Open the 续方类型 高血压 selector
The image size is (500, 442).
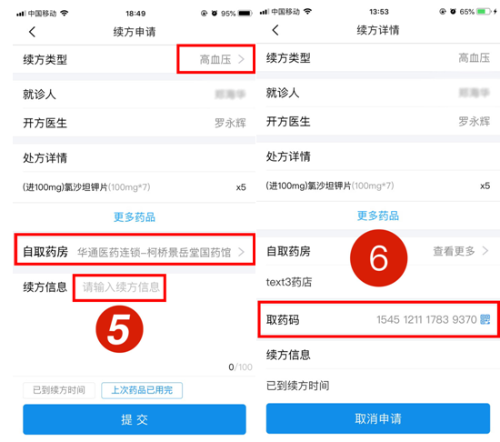(x=216, y=59)
